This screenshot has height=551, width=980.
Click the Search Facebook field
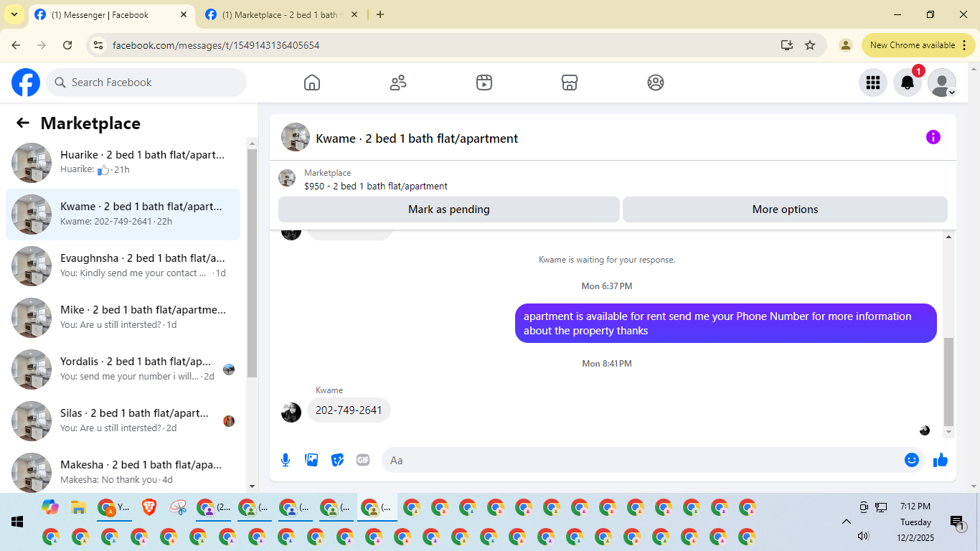click(x=146, y=83)
